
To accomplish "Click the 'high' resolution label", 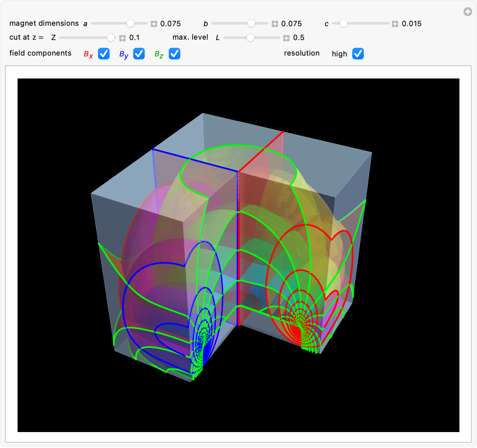I will click(x=339, y=54).
